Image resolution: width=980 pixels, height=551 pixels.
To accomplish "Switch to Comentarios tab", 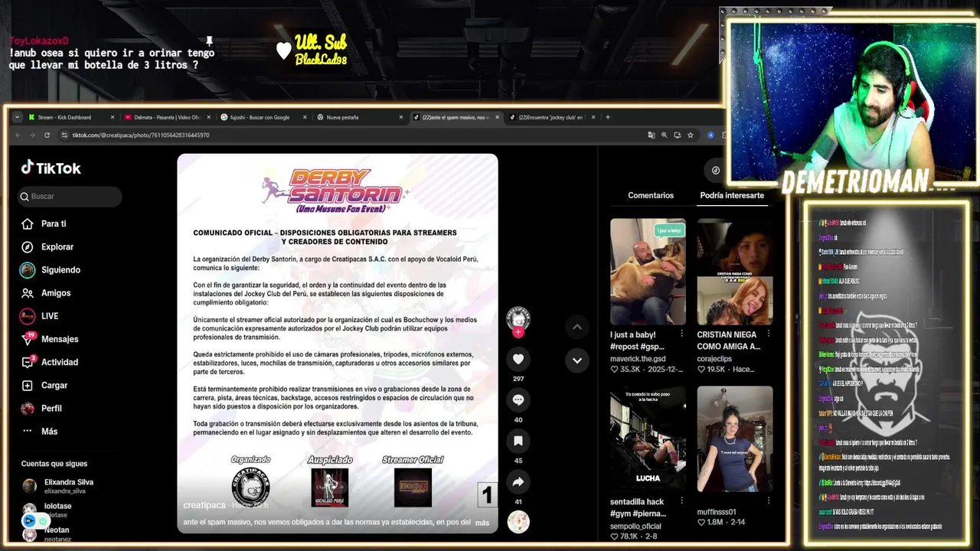I will click(651, 195).
